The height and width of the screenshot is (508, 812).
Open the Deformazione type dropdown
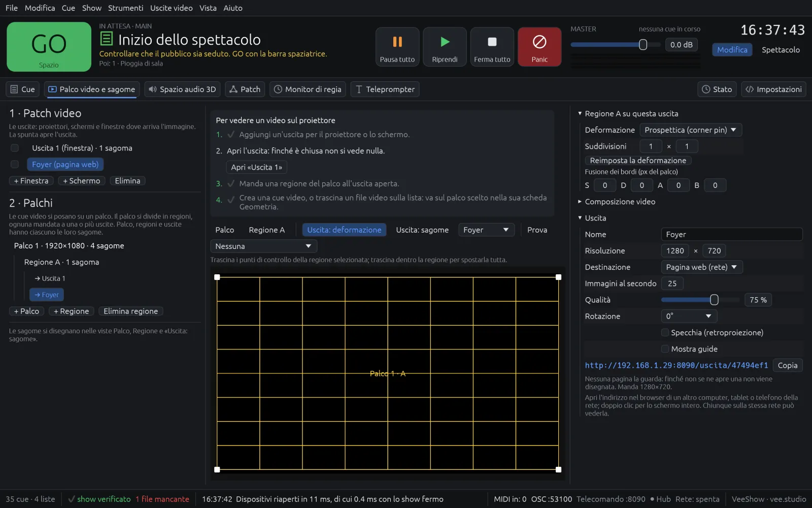pyautogui.click(x=691, y=130)
